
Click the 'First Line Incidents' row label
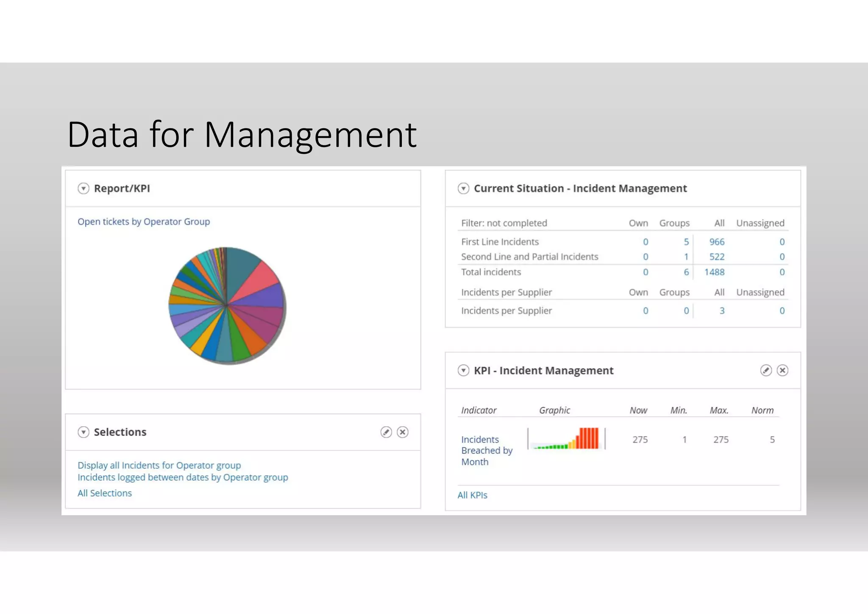click(x=500, y=242)
